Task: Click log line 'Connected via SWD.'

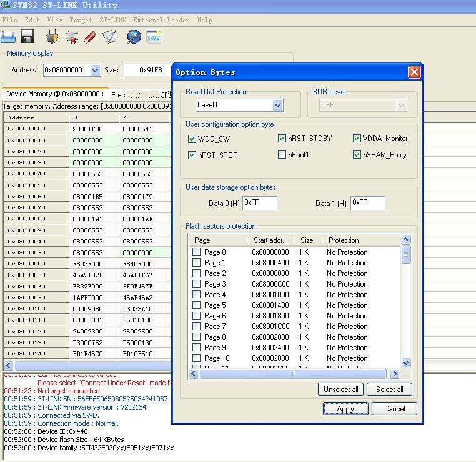Action: point(68,415)
